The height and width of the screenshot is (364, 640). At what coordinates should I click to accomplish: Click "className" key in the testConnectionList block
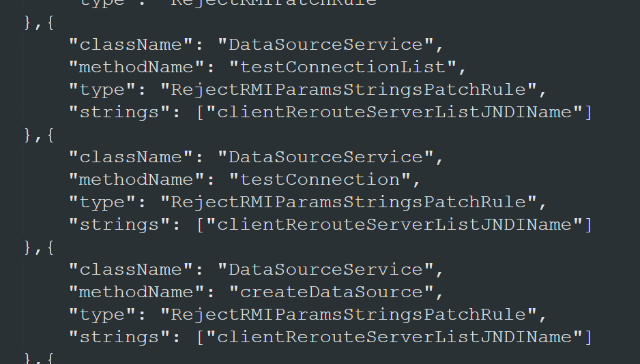[127, 44]
